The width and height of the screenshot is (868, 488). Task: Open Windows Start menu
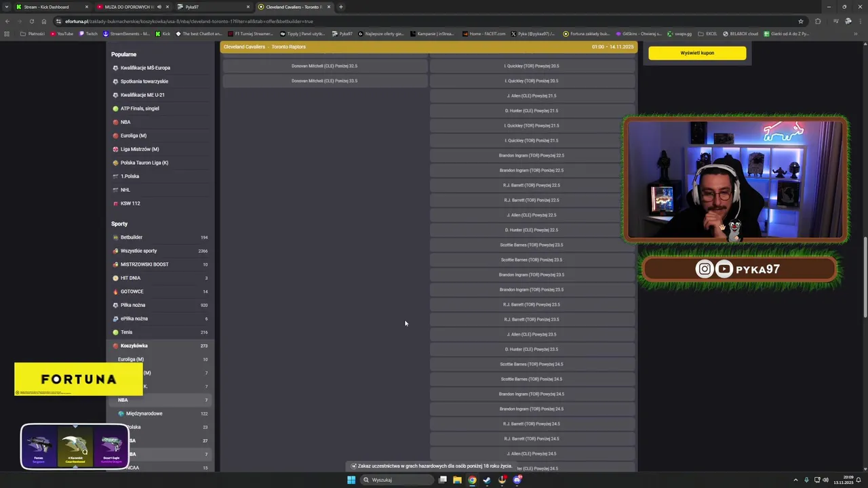[x=351, y=480]
